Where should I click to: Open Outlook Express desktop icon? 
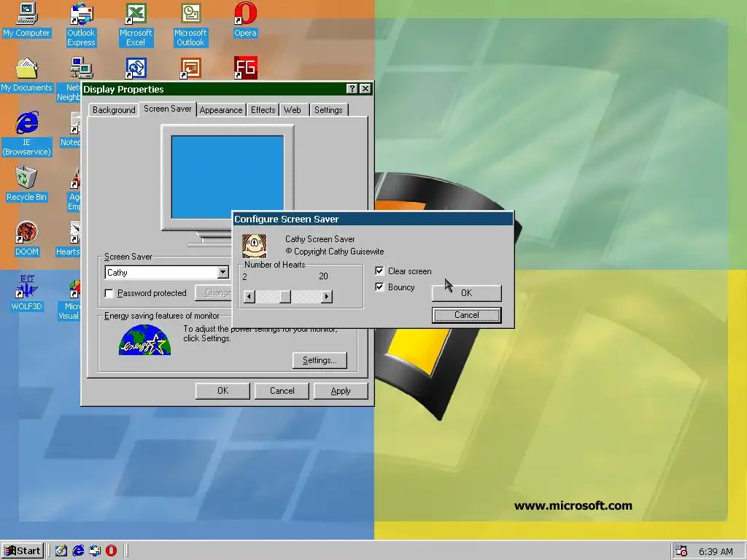tap(81, 25)
